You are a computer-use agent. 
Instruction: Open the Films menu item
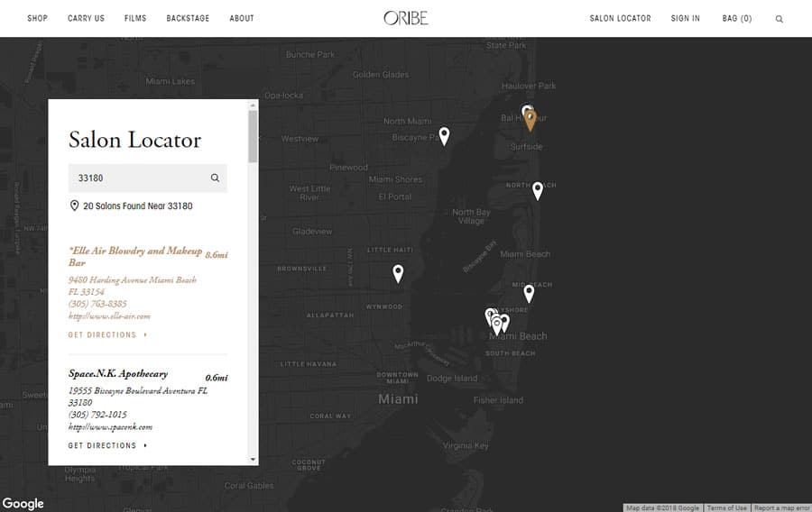[135, 19]
